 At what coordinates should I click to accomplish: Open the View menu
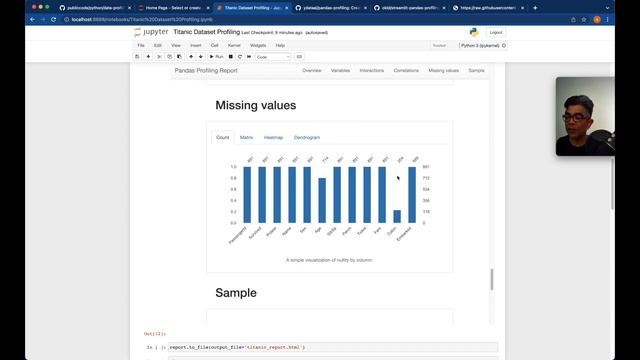(x=176, y=45)
